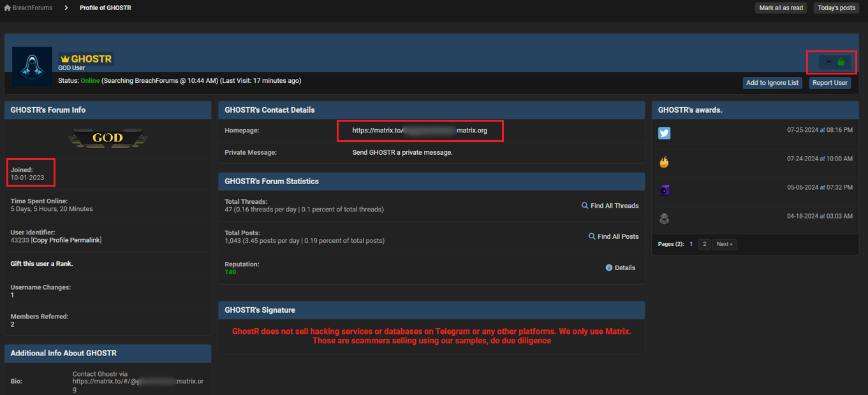868x395 pixels.
Task: Go to awards page 2
Action: 703,244
